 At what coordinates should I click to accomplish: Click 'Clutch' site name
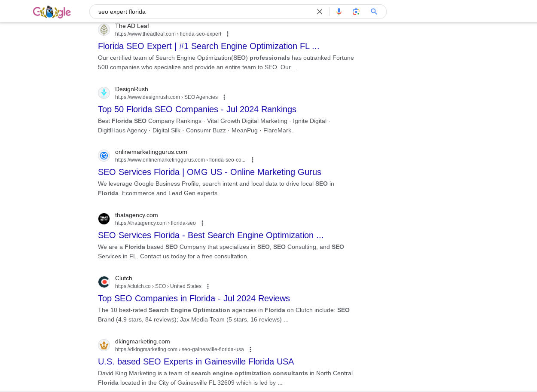pos(124,278)
